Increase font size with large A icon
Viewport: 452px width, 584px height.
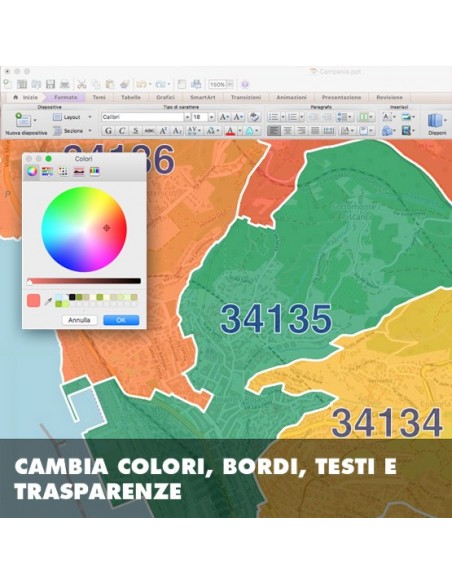click(224, 117)
